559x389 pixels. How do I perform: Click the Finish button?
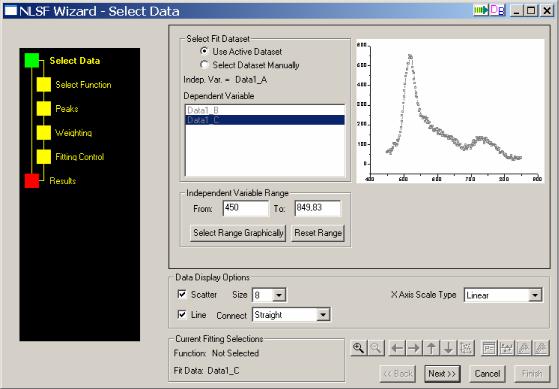point(532,374)
